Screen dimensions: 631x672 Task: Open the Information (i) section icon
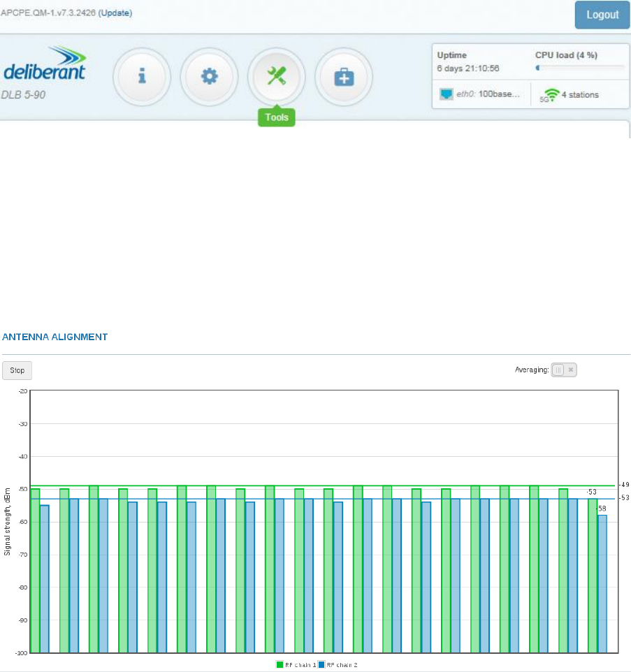tap(142, 77)
